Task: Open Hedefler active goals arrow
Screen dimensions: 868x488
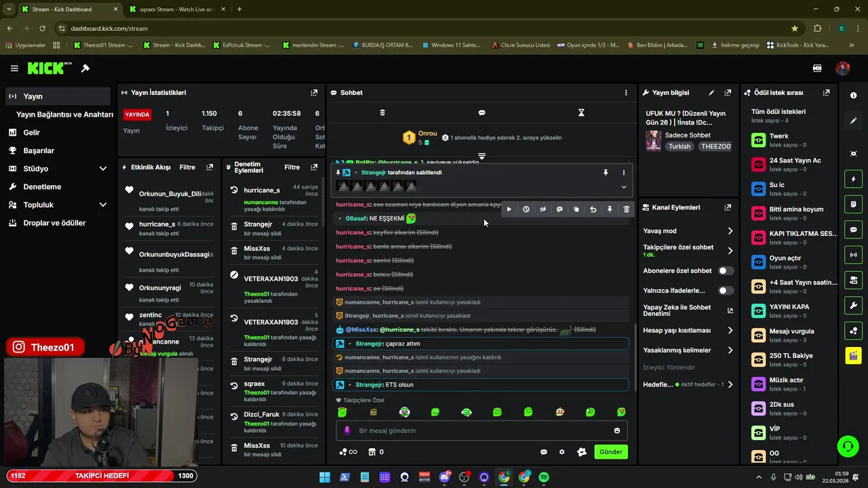Action: 730,384
